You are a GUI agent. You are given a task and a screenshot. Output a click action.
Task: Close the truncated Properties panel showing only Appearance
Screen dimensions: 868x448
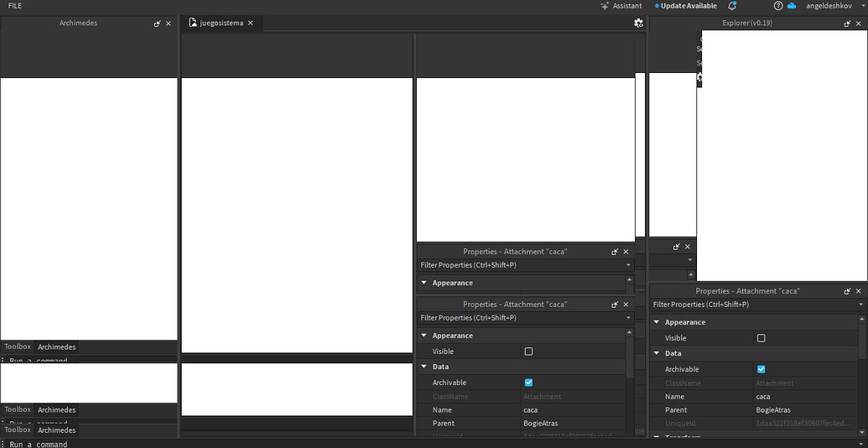click(x=626, y=252)
